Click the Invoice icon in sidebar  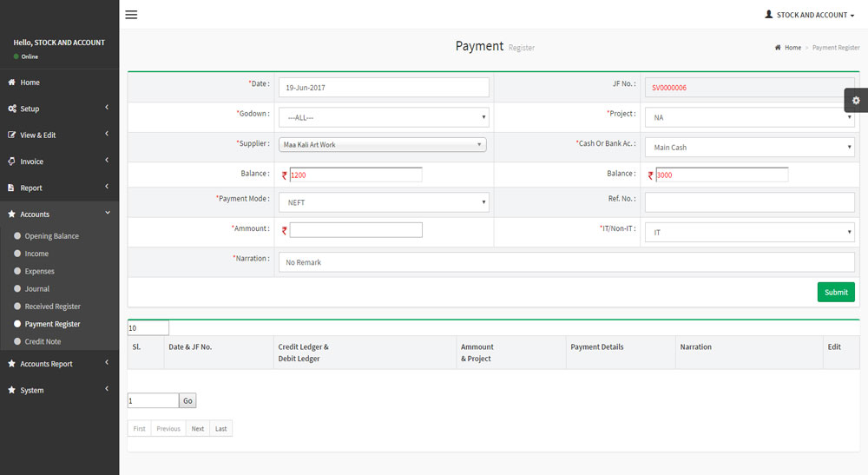tap(11, 162)
